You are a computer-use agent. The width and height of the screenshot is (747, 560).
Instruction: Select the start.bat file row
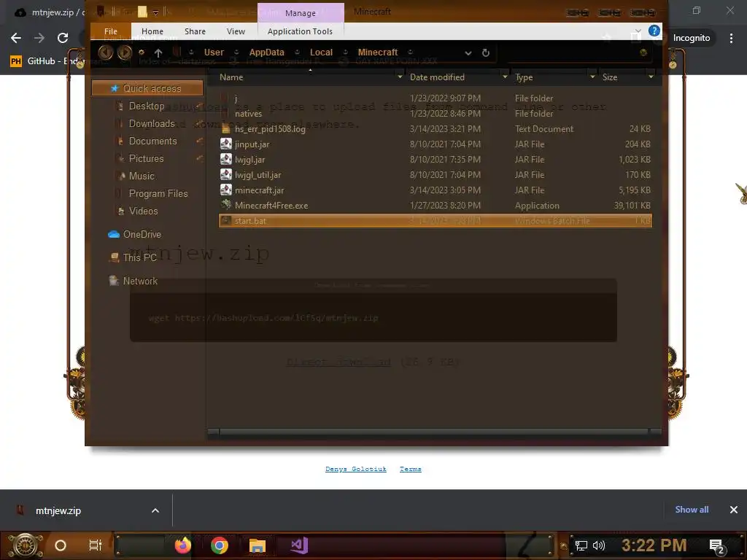click(x=435, y=220)
